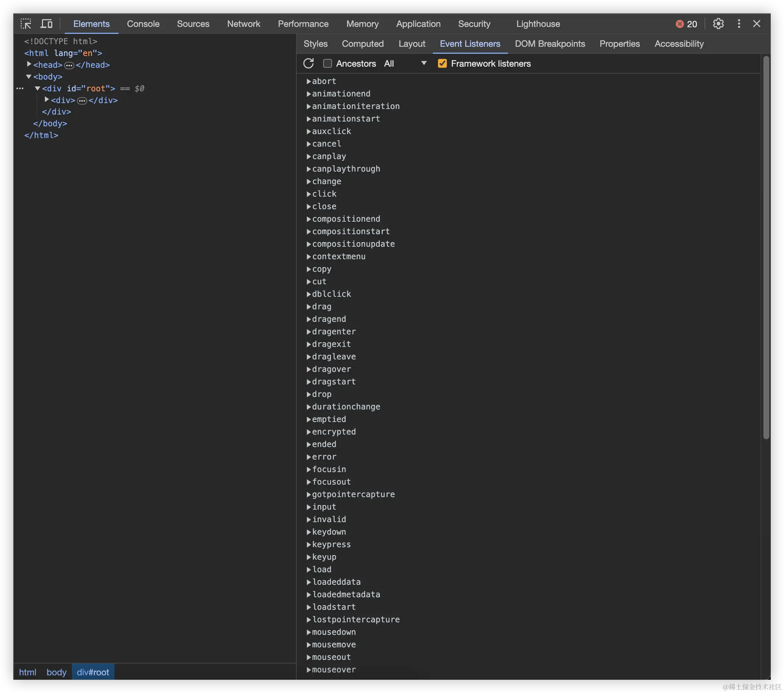Image resolution: width=784 pixels, height=693 pixels.
Task: Select the html lang element node
Action: [63, 53]
